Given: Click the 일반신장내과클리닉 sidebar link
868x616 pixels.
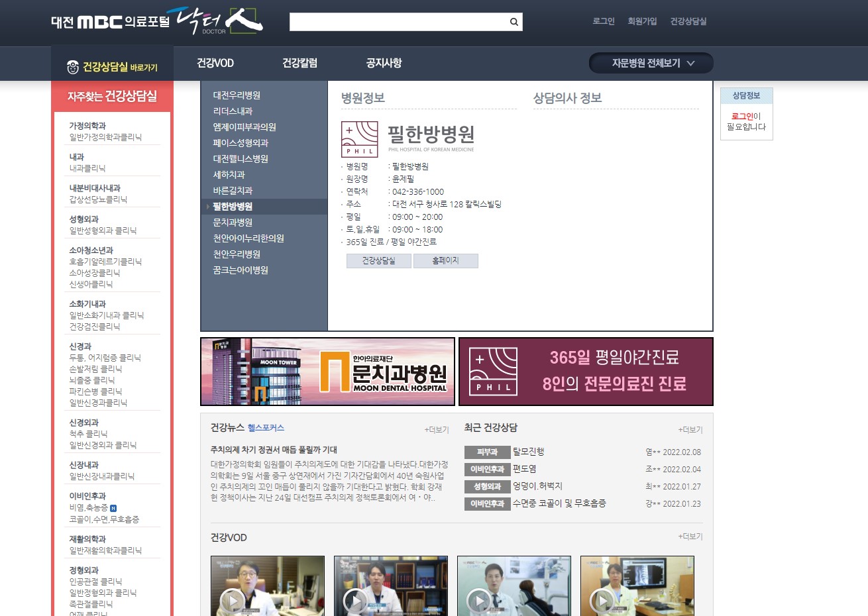Looking at the screenshot, I should click(x=102, y=476).
